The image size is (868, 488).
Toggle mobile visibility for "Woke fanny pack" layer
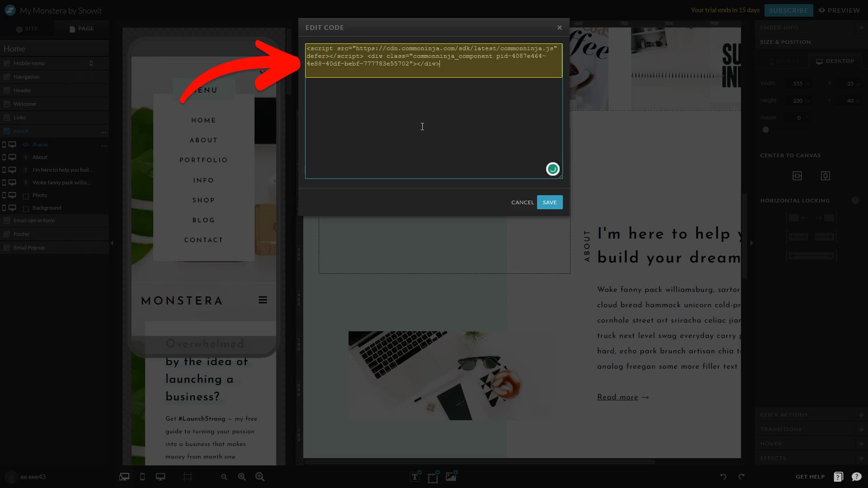[x=4, y=183]
